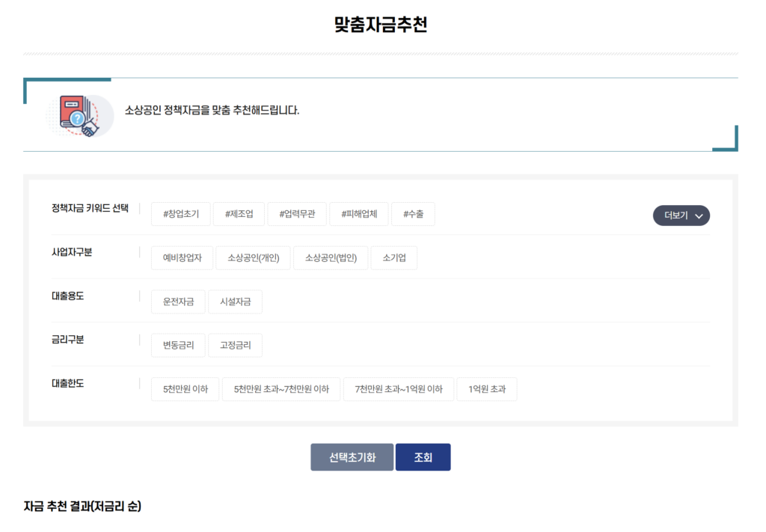Click the 조회 search button
766x532 pixels.
click(423, 457)
